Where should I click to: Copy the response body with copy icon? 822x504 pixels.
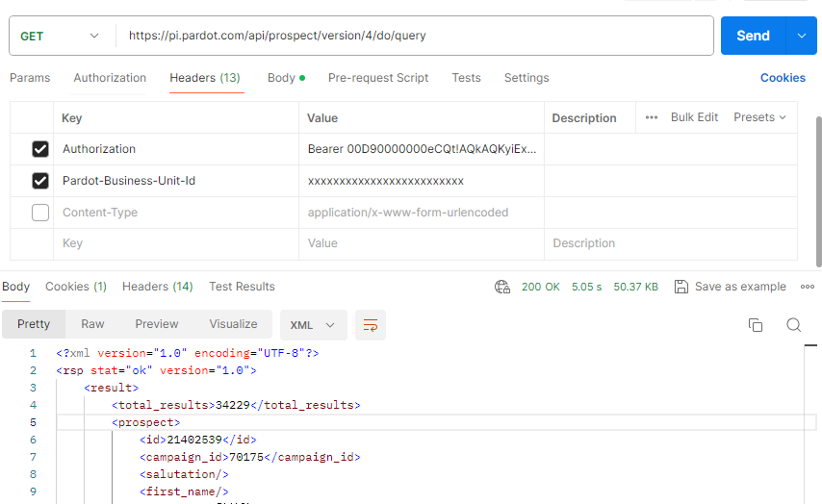(756, 325)
